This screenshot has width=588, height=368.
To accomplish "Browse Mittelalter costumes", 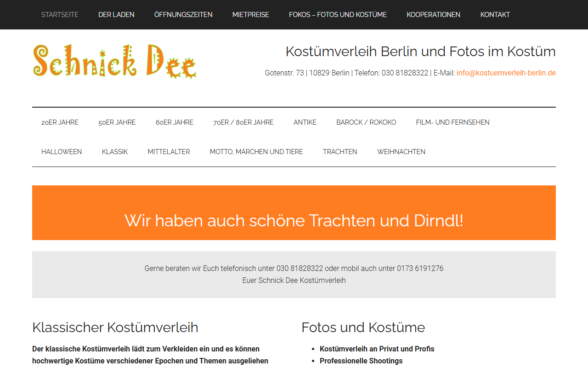I will (169, 152).
